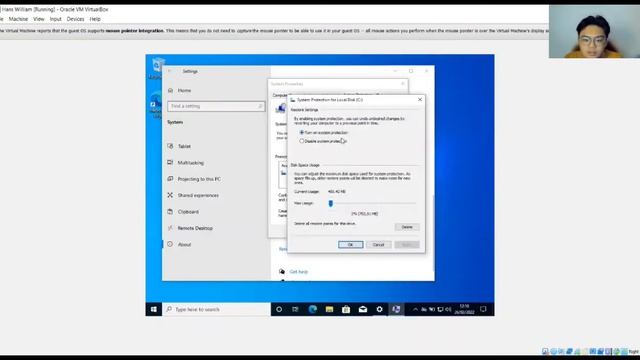Open Task View from the taskbar

coord(296,309)
